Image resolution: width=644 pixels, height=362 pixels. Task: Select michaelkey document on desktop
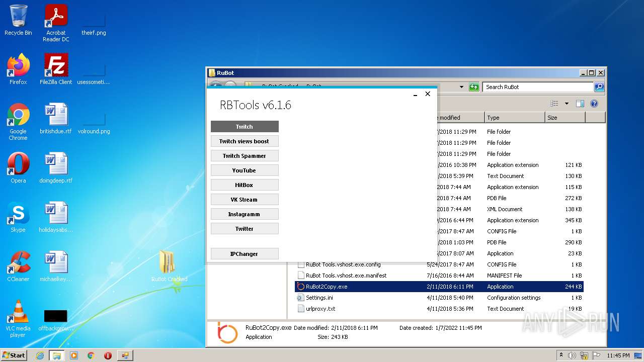56,266
